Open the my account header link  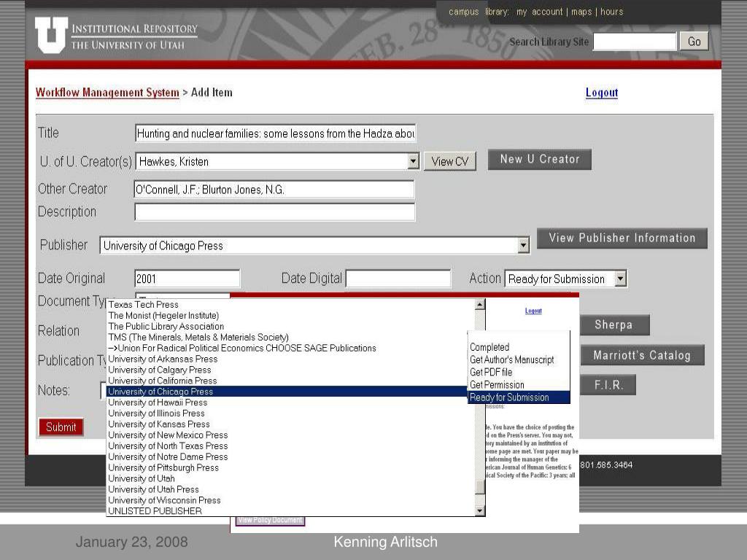pos(539,12)
